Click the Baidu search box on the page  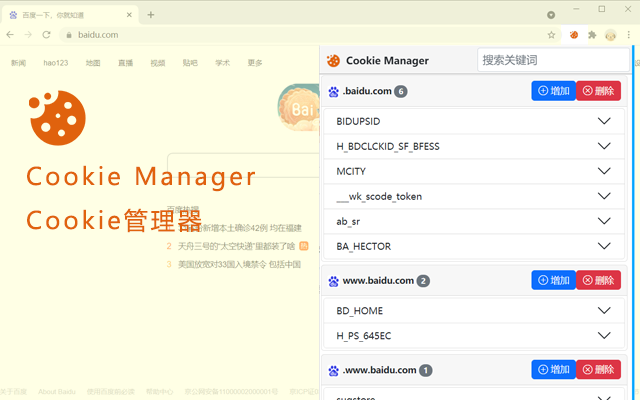point(244,165)
